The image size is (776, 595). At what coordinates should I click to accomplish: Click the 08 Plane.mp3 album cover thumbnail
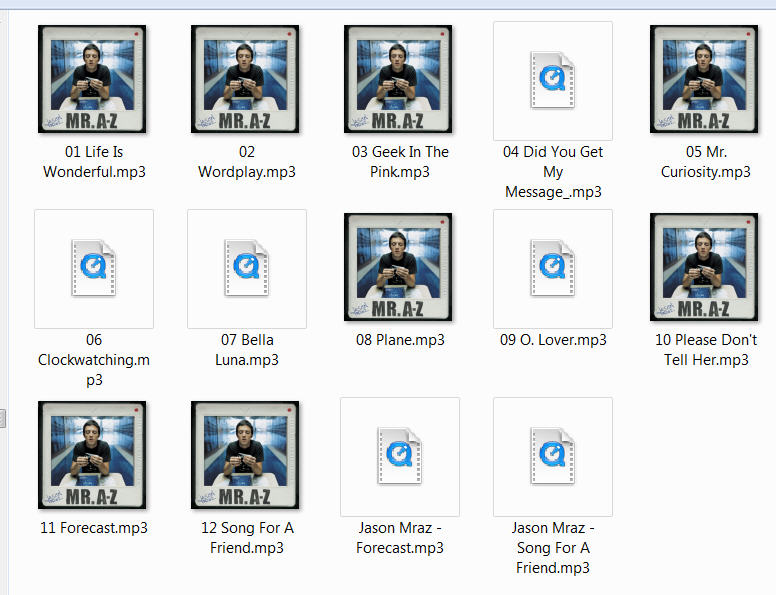[398, 267]
